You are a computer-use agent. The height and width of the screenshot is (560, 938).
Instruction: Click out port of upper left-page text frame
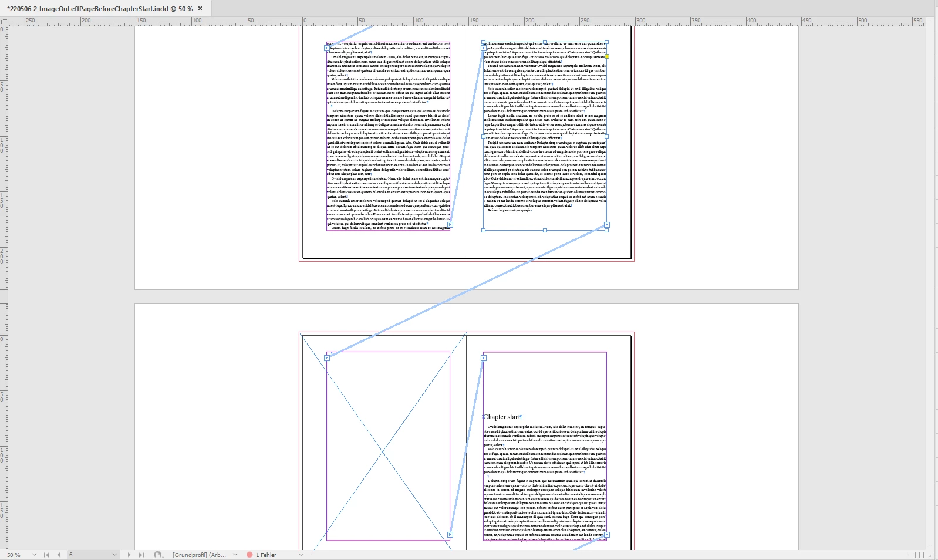tap(450, 225)
